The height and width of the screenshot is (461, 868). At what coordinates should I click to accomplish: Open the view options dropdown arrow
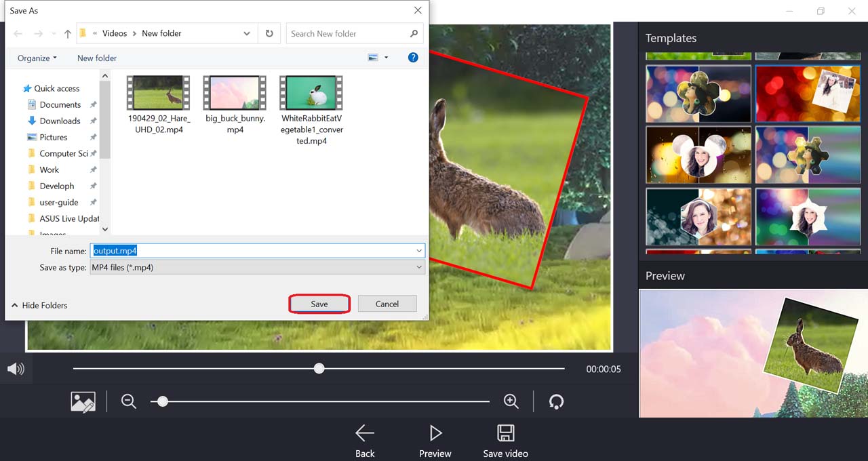386,58
